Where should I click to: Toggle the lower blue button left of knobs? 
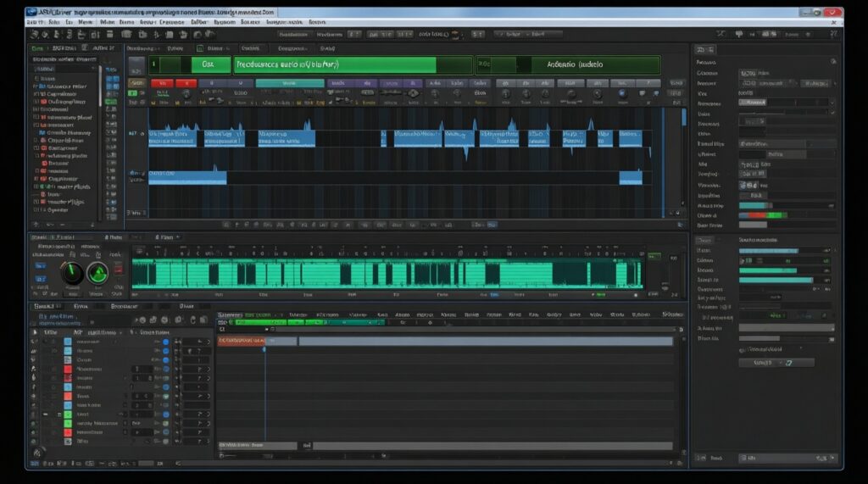pyautogui.click(x=41, y=279)
